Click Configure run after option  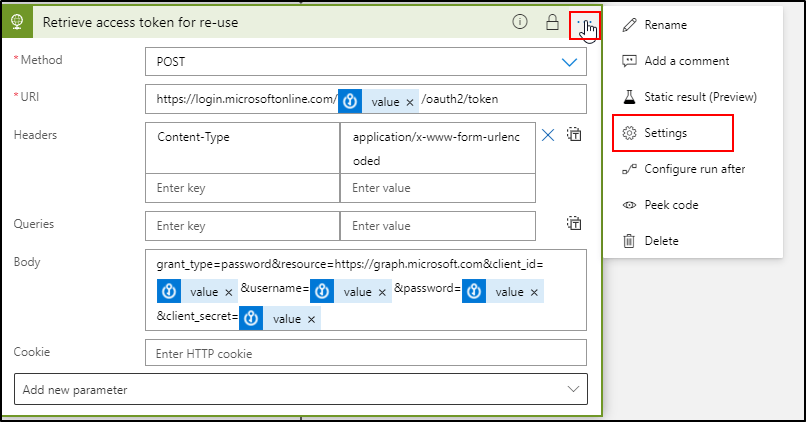click(694, 169)
